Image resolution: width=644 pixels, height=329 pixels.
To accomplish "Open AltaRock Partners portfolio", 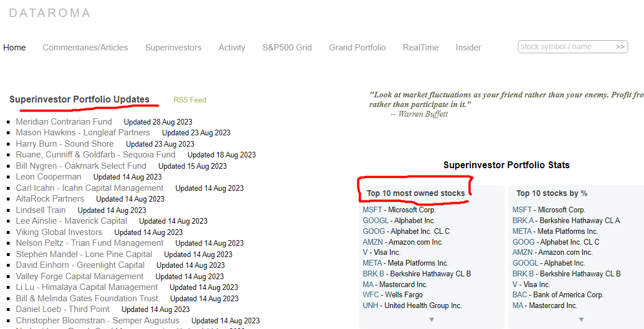I will point(50,199).
